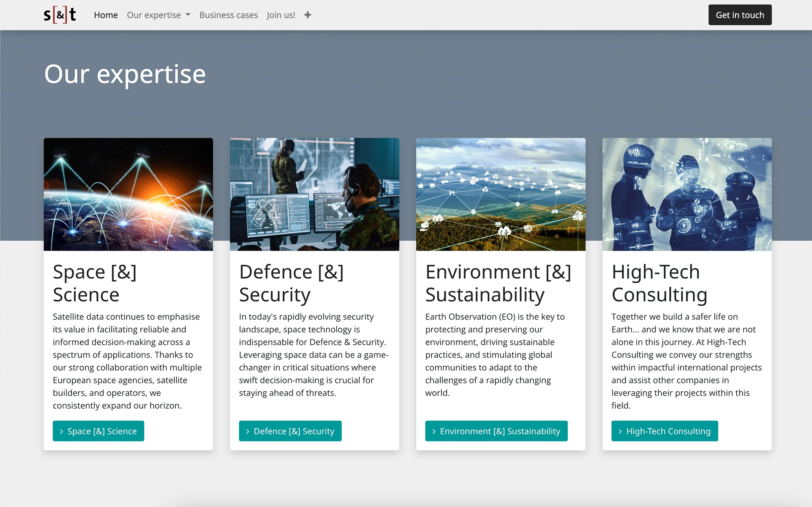
Task: Click the Space [&] Science card heading
Action: tap(95, 283)
